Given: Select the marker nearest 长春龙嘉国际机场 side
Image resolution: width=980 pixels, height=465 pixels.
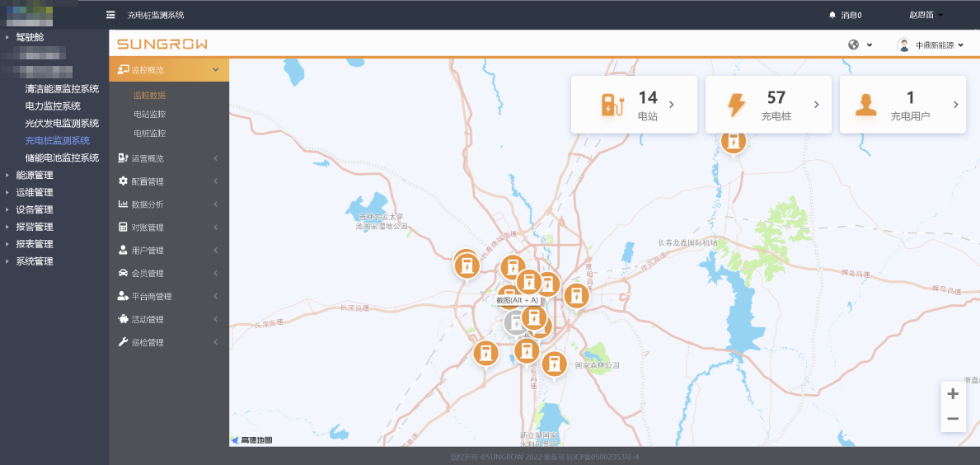Looking at the screenshot, I should point(575,296).
